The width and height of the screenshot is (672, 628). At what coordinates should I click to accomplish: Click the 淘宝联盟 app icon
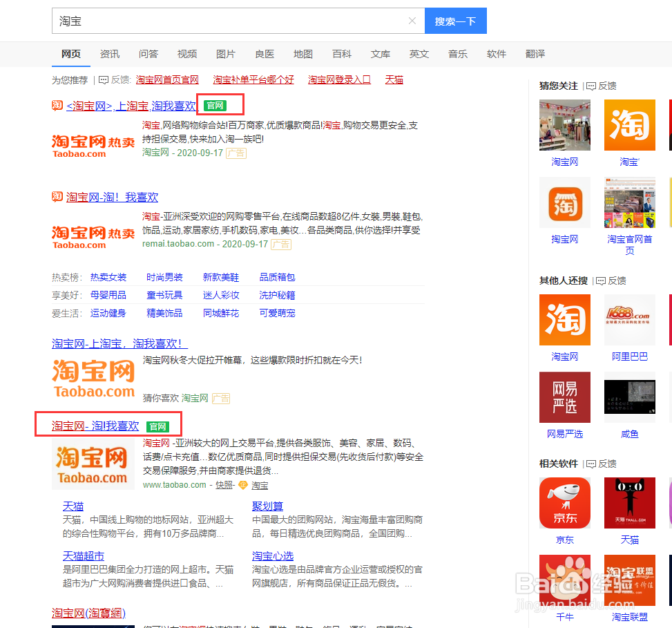pos(630,580)
